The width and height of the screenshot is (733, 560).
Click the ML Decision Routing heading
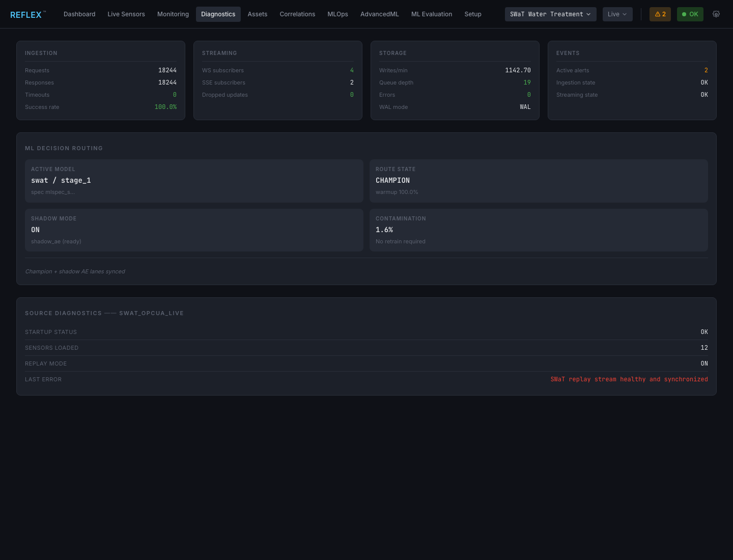point(64,148)
